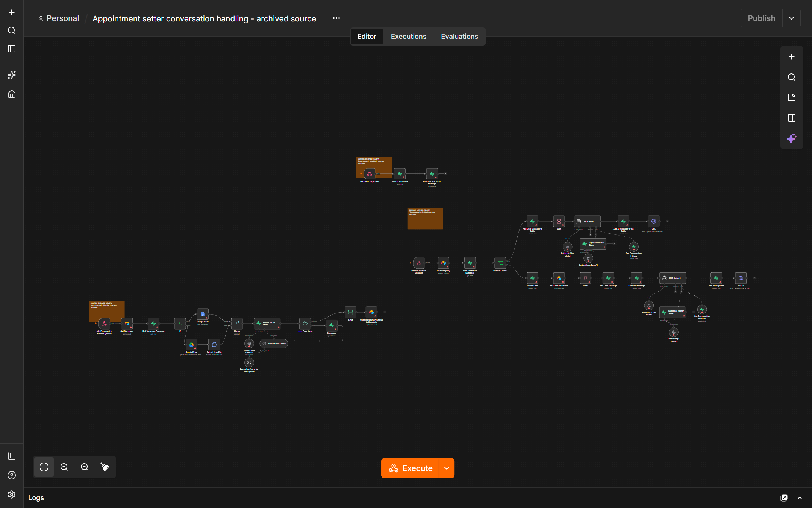Expand the Execute options dropdown

447,468
